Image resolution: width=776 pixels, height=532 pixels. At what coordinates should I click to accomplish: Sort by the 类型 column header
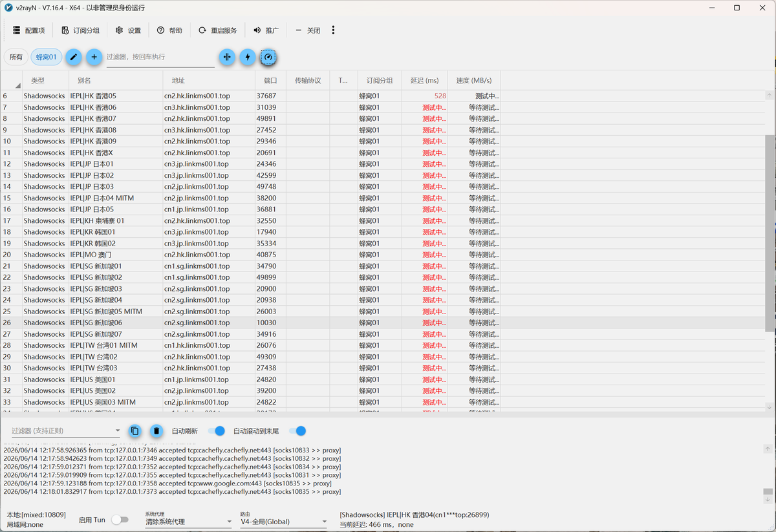45,81
